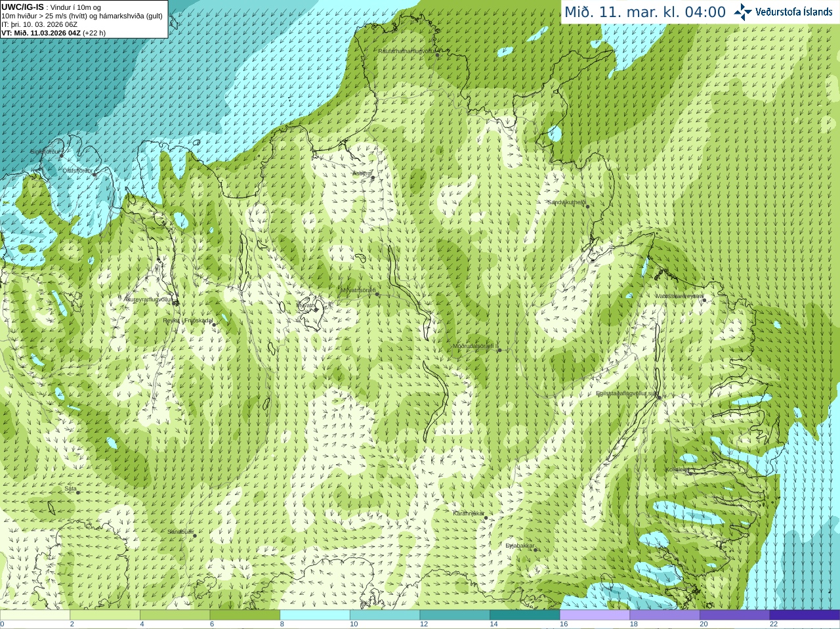Select the Eyjabakkar label text

tap(520, 546)
